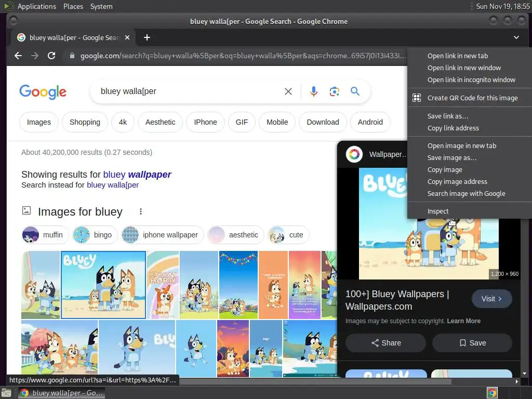Click the Visit button

tap(491, 299)
